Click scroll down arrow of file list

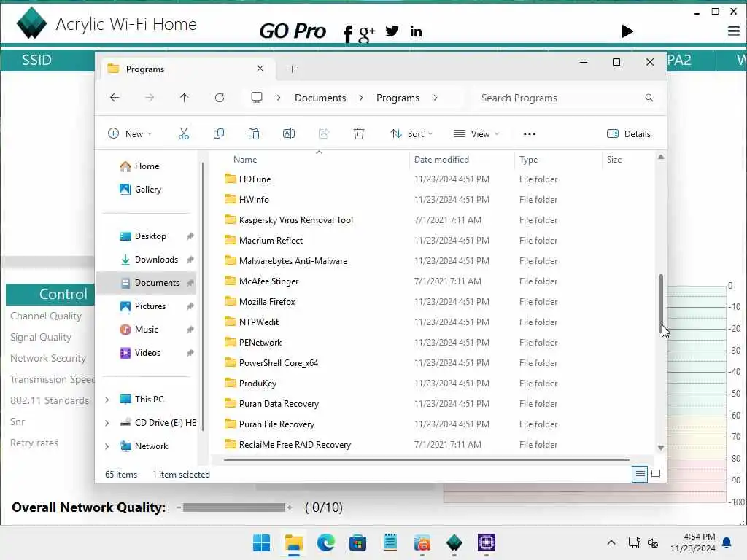point(661,448)
